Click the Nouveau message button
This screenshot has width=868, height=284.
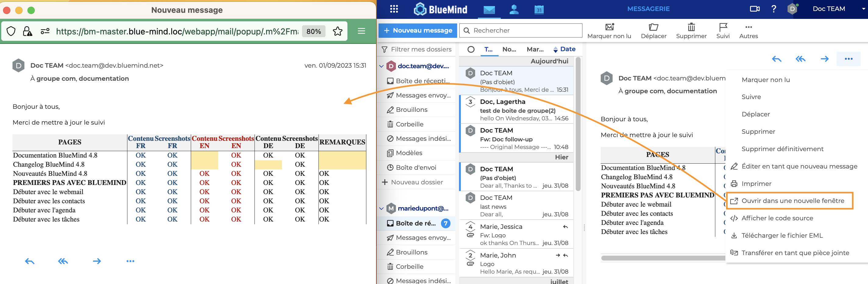click(x=418, y=30)
